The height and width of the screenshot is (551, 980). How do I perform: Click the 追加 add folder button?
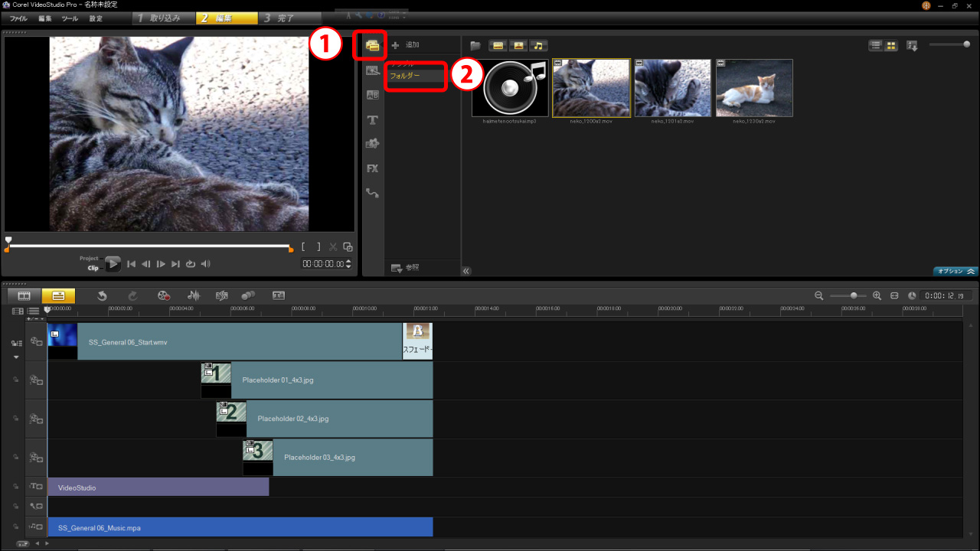pyautogui.click(x=406, y=46)
